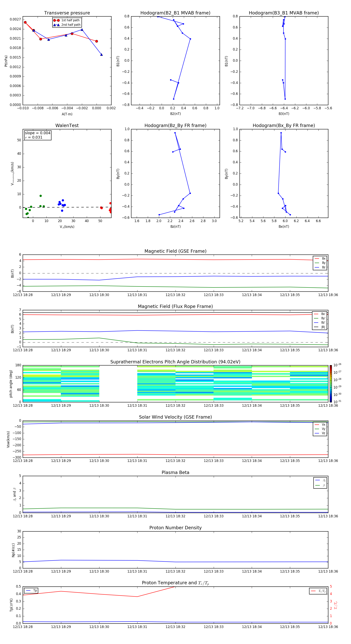The height and width of the screenshot is (644, 351).
Task: Click the 'Te/Tp' legend entry
Action: coord(318,591)
